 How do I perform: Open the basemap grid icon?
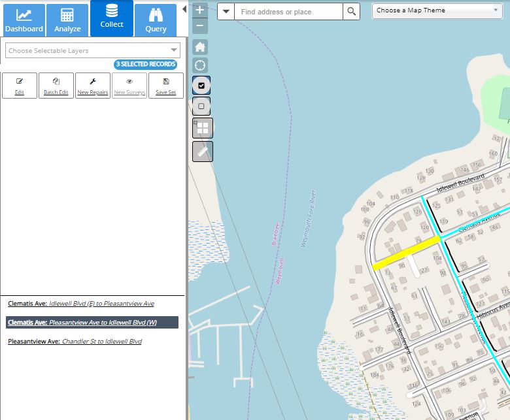[x=201, y=129]
